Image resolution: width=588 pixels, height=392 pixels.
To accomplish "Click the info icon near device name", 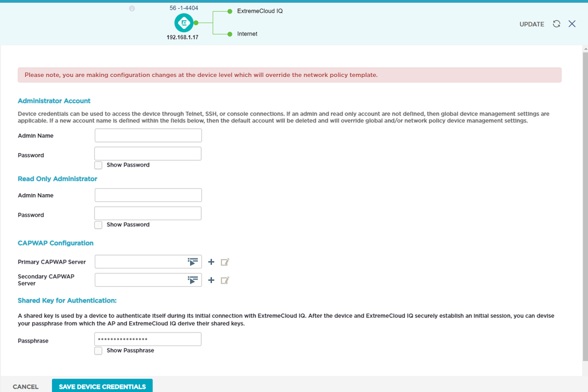I will tap(132, 8).
